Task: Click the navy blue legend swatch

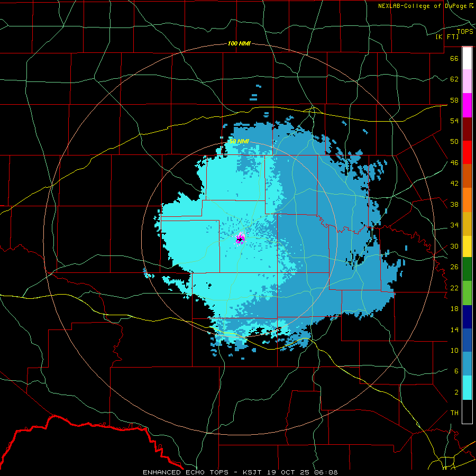Action: [x=467, y=317]
